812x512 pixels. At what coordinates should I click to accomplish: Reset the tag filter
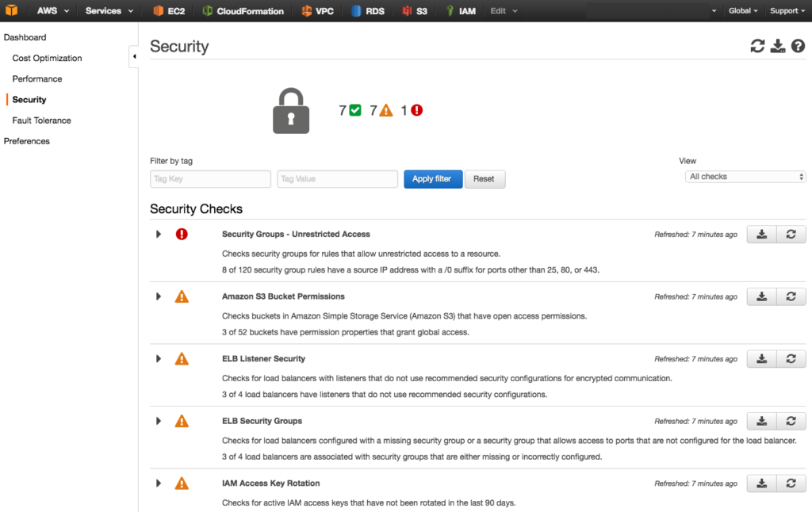[x=485, y=178]
